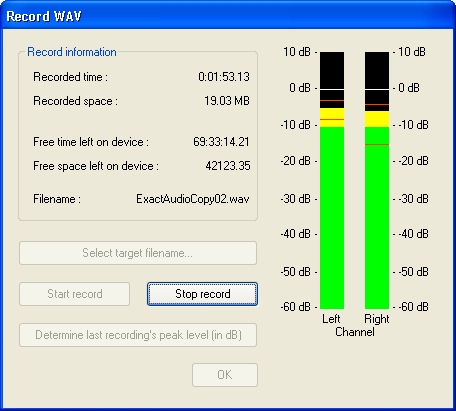
Task: Click free time value 69:33:14.21
Action: coord(221,142)
